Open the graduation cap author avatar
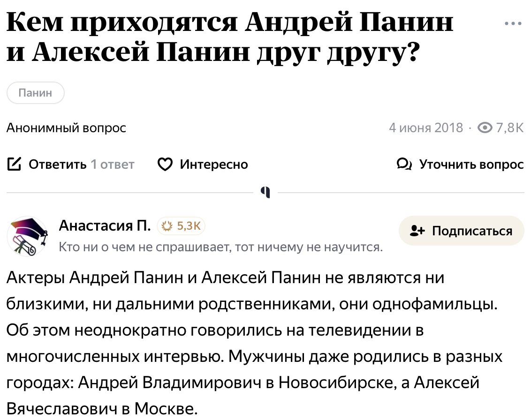This screenshot has height=420, width=531. pyautogui.click(x=28, y=237)
